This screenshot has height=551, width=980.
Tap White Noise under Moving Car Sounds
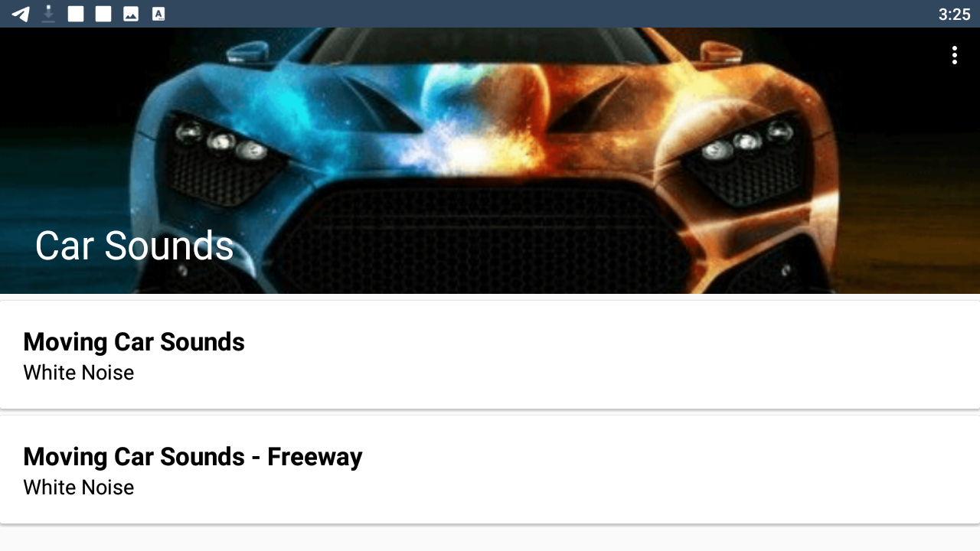point(79,373)
